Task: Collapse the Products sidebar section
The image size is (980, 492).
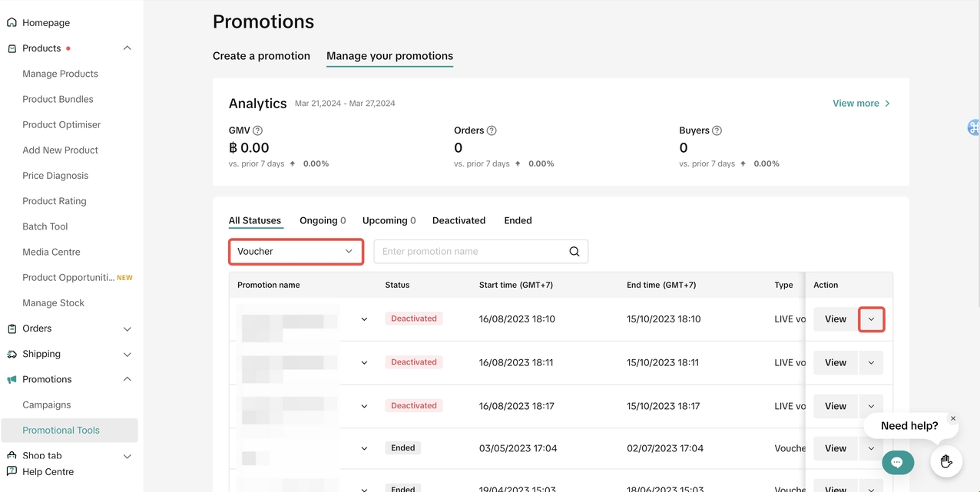Action: click(127, 48)
